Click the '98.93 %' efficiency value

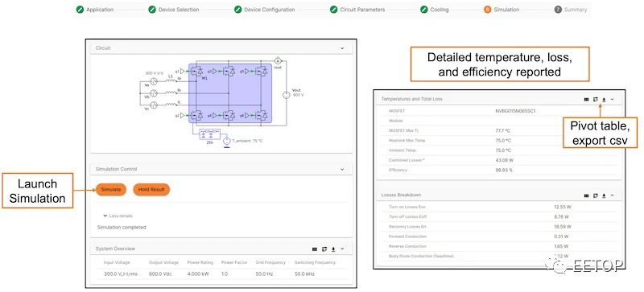point(505,170)
